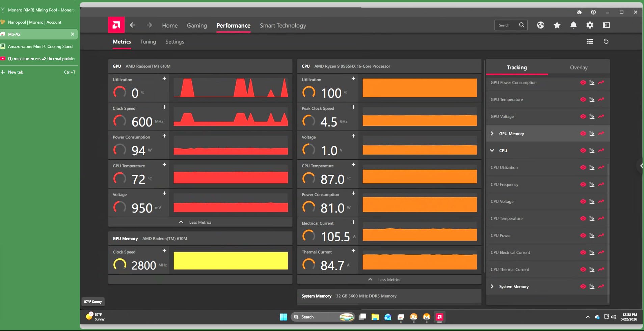Switch to Monero Mining Pool browser tab
Screen dimensions: 644x331
click(39, 10)
